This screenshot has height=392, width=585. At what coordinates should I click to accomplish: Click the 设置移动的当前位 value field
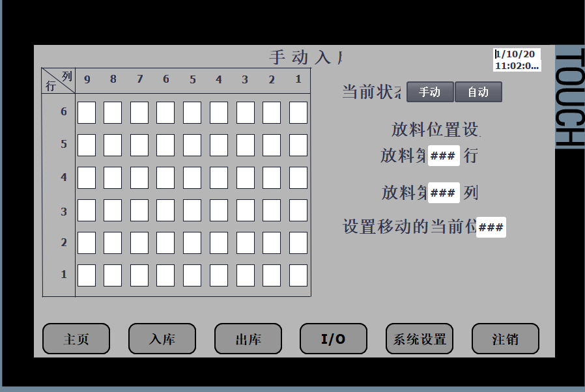[x=491, y=227]
